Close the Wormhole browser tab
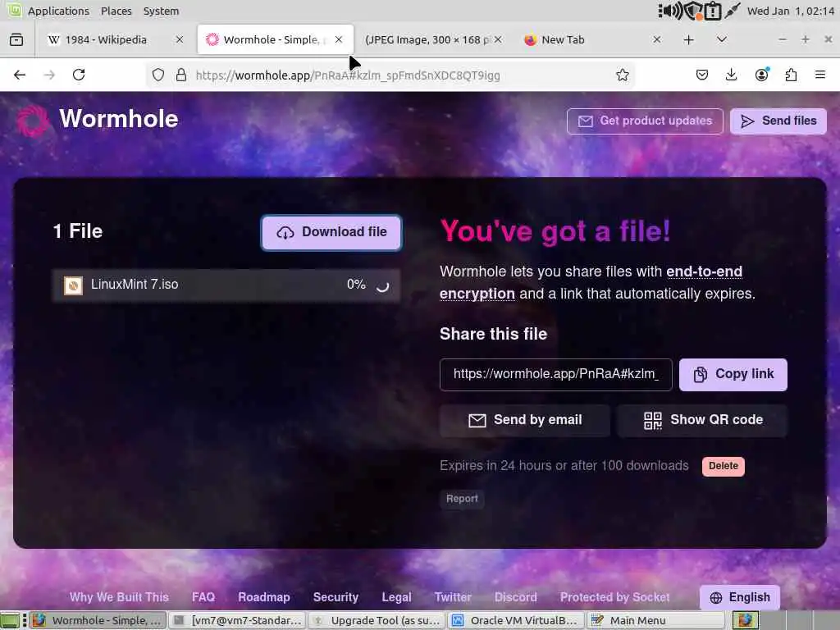This screenshot has width=840, height=630. pyautogui.click(x=339, y=39)
